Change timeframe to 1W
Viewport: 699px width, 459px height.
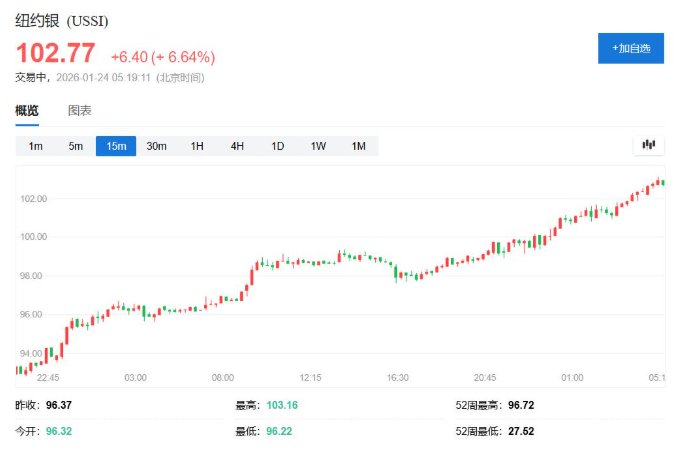click(318, 146)
